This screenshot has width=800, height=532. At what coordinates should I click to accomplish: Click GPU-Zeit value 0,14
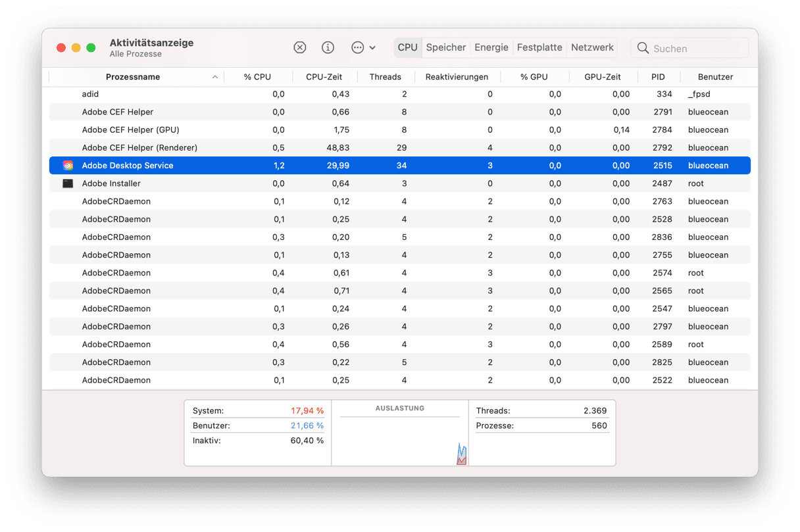pos(621,130)
